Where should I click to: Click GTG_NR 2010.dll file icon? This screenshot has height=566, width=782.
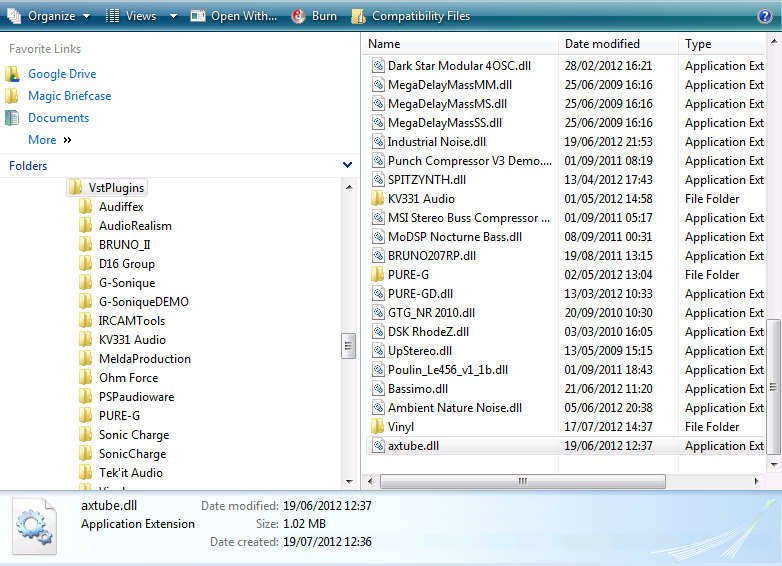(x=379, y=312)
